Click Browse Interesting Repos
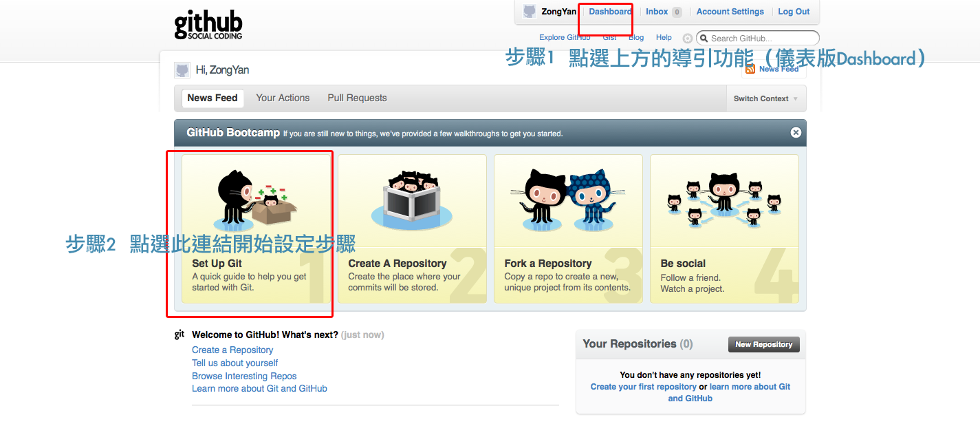 click(x=244, y=376)
